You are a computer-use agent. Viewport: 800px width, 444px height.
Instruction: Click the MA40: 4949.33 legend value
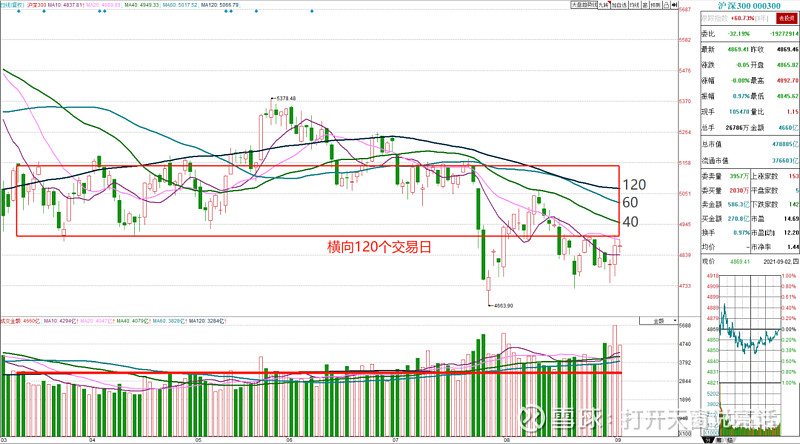click(x=142, y=5)
